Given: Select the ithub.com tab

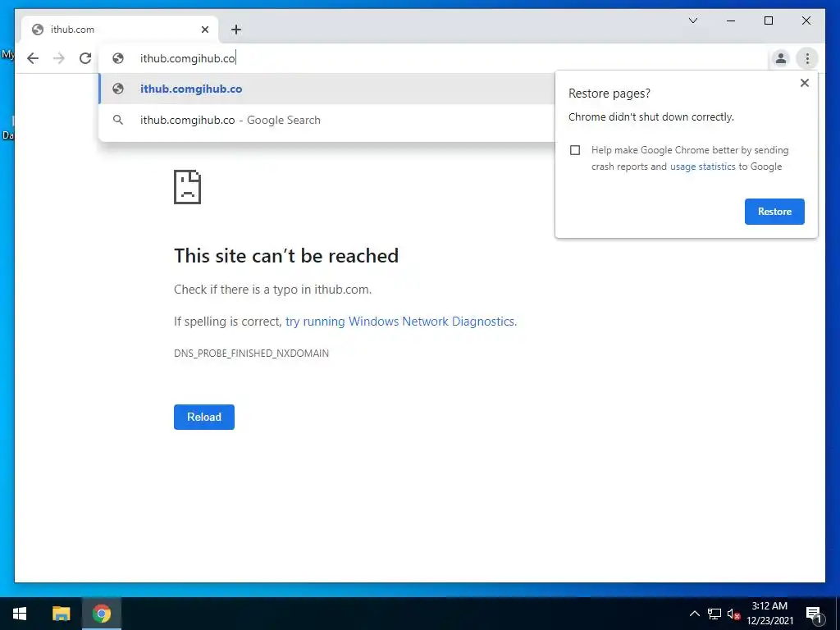Looking at the screenshot, I should (120, 30).
